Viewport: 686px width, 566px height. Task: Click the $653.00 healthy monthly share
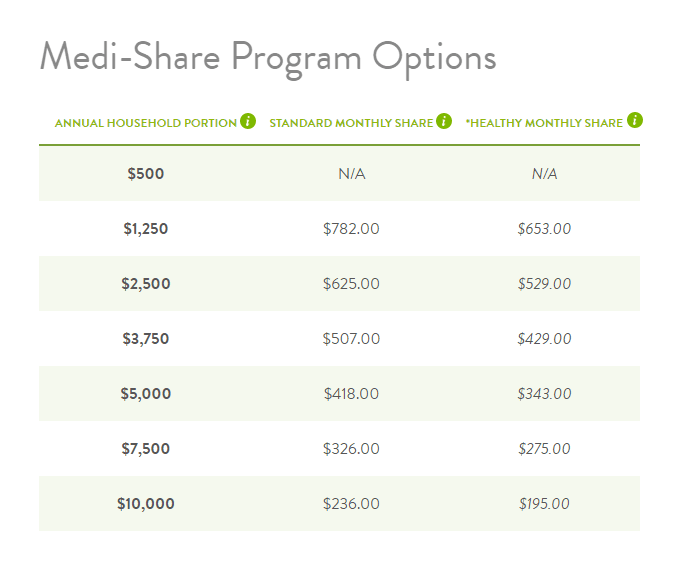tap(544, 229)
